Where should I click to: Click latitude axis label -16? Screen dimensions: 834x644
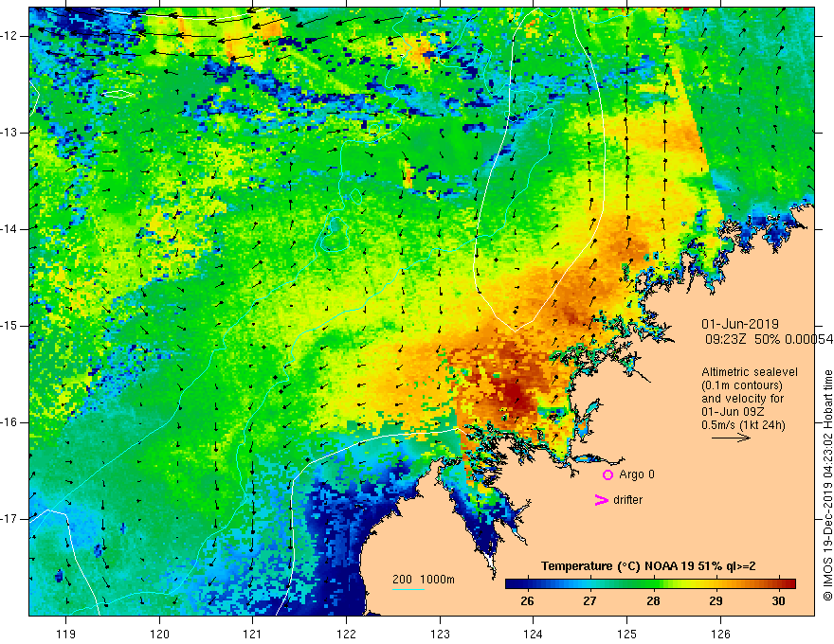(9, 422)
